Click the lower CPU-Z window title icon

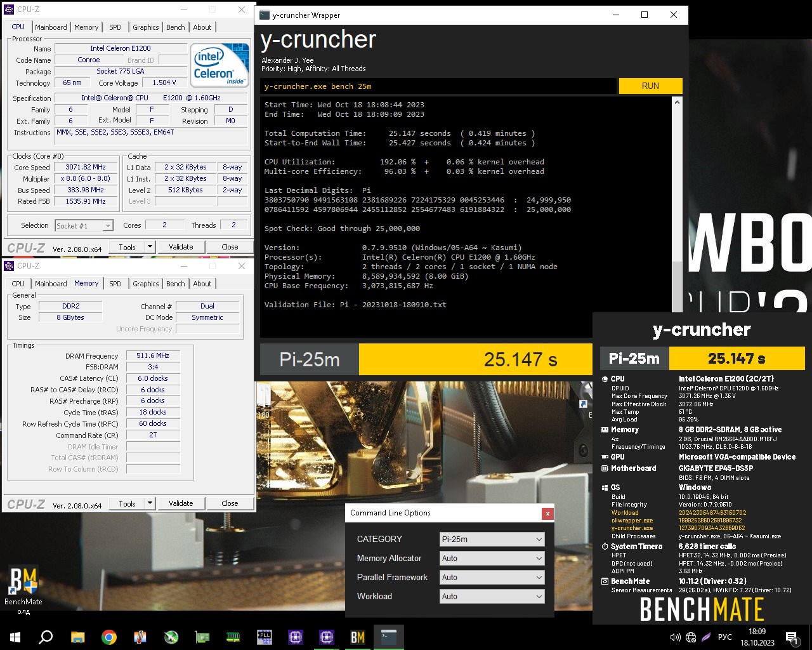(x=9, y=266)
